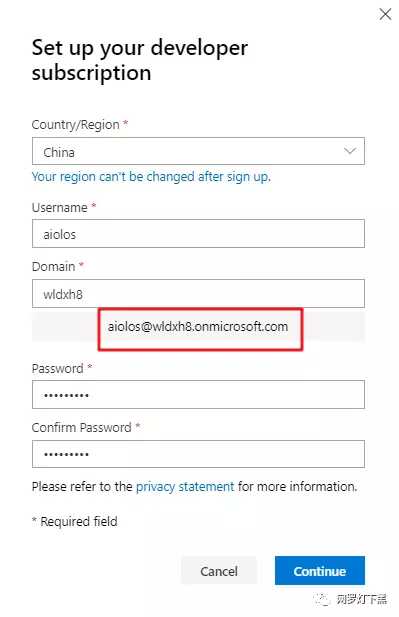Image resolution: width=399 pixels, height=617 pixels.
Task: Click the Required field footnote
Action: coord(75,522)
